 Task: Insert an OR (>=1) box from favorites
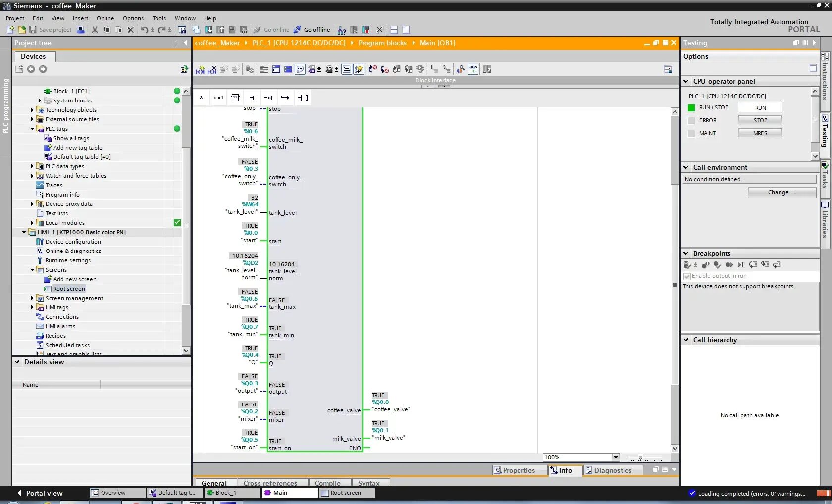click(x=218, y=98)
